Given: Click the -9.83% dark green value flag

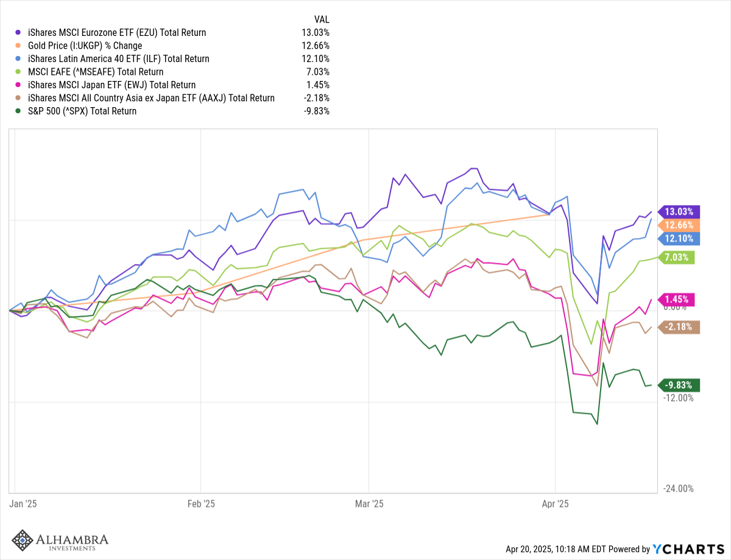Looking at the screenshot, I should point(680,385).
